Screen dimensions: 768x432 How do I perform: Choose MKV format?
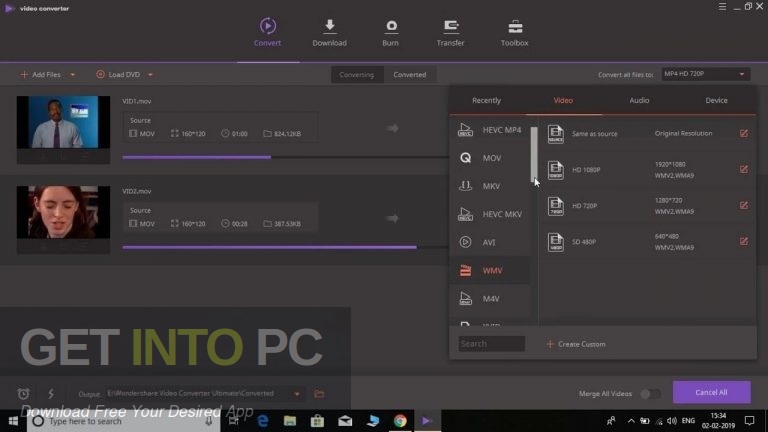[x=490, y=186]
